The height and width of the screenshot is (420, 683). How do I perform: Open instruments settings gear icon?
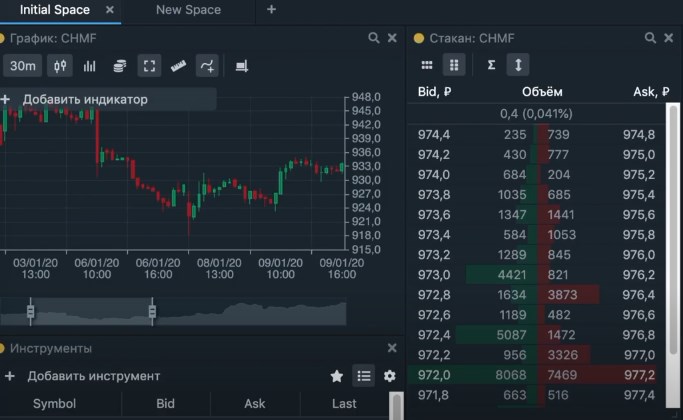tap(389, 376)
